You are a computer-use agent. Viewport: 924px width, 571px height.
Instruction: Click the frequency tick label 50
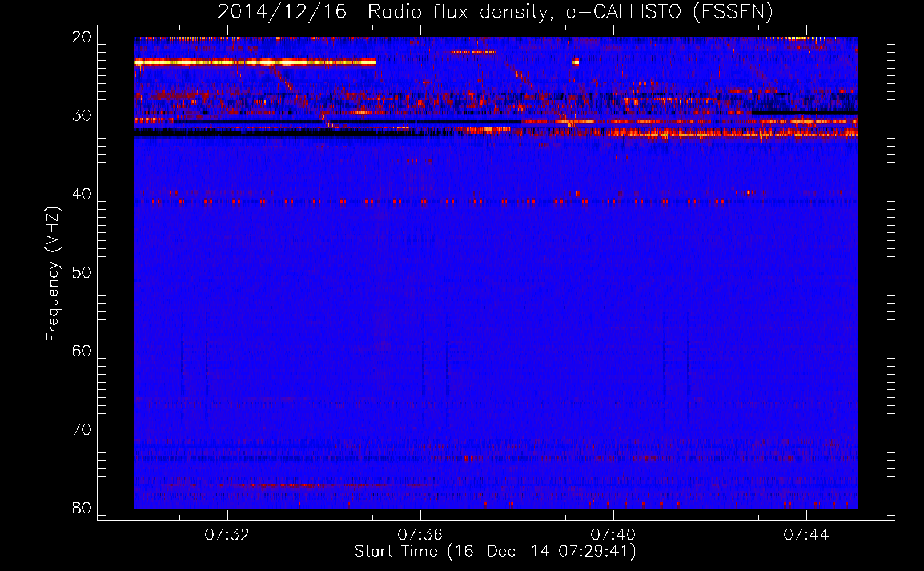pos(82,272)
